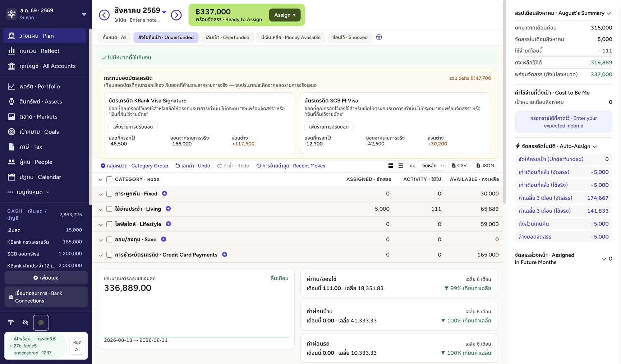Viewport: 621px width, 364px height.
Task: Open the filter options icon after Snoozed
Action: point(379,37)
